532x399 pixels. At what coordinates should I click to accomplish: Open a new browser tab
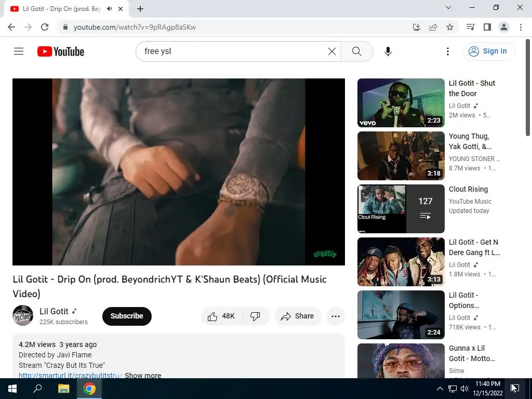[x=140, y=9]
